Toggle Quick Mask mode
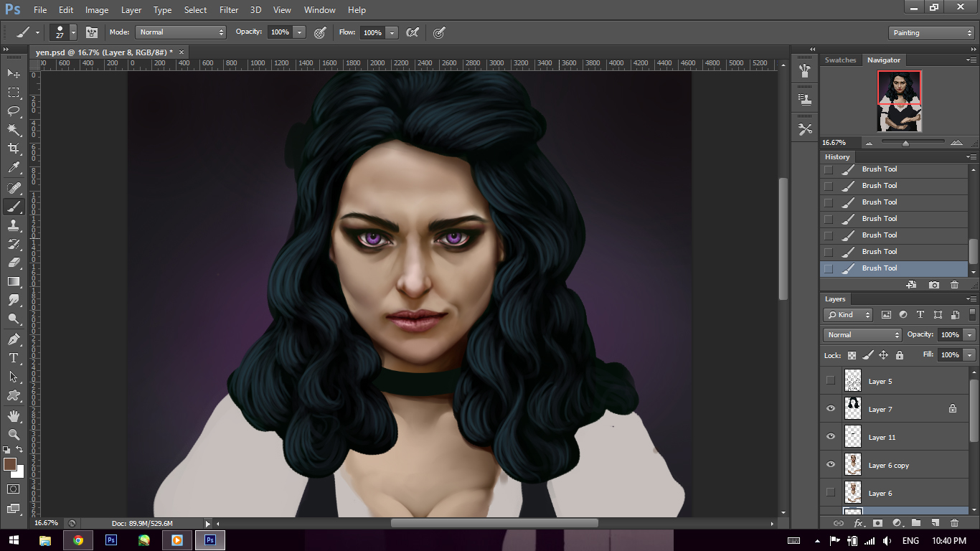This screenshot has width=980, height=551. point(14,489)
